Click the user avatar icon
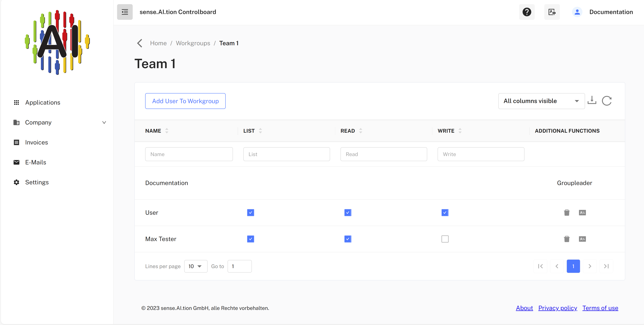 (577, 12)
